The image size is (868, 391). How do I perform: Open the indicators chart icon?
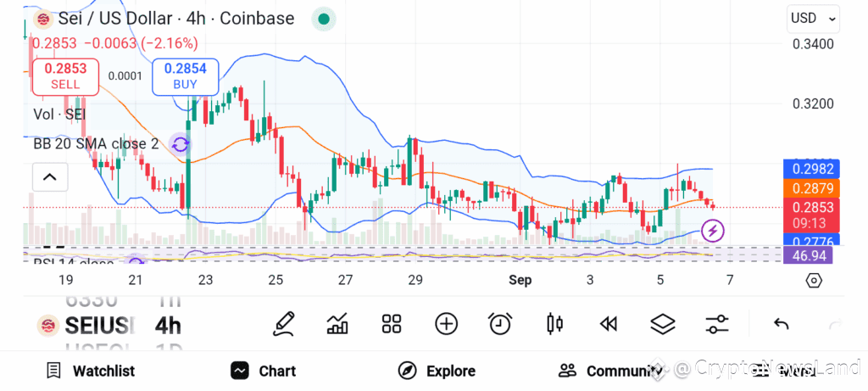click(x=337, y=323)
